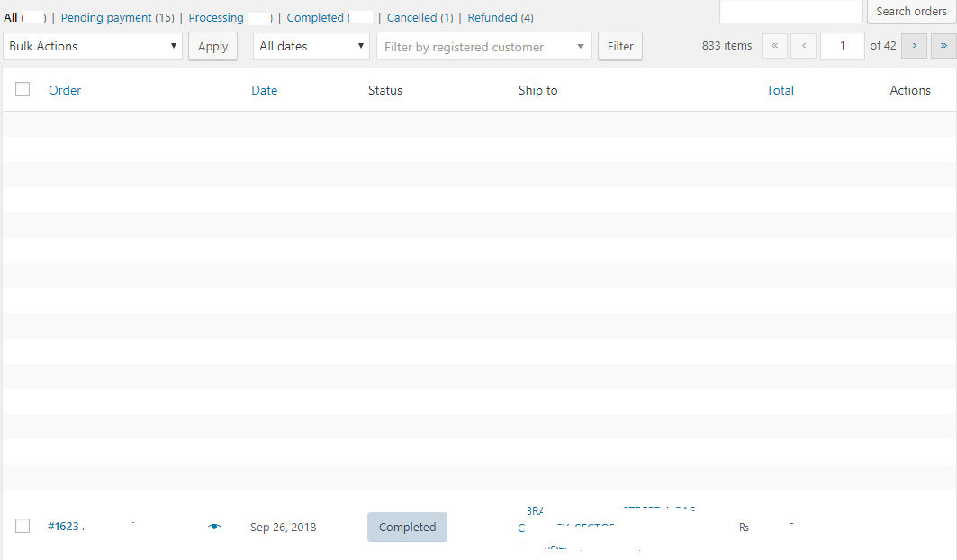This screenshot has height=560, width=957.
Task: Click the Filter button
Action: (x=620, y=47)
